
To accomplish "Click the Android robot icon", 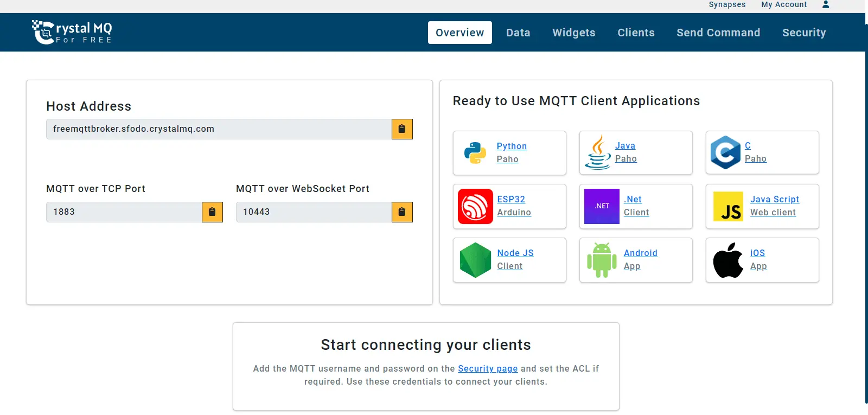I will click(602, 260).
